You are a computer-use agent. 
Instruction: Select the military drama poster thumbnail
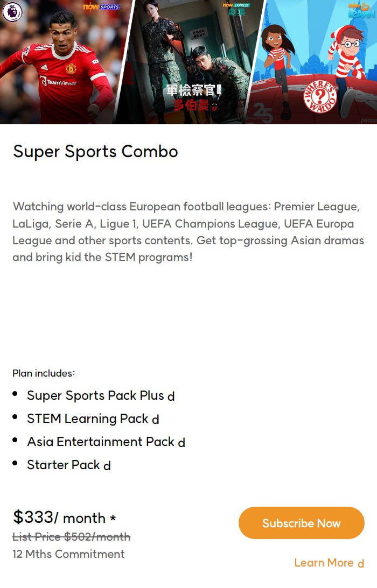pyautogui.click(x=190, y=62)
